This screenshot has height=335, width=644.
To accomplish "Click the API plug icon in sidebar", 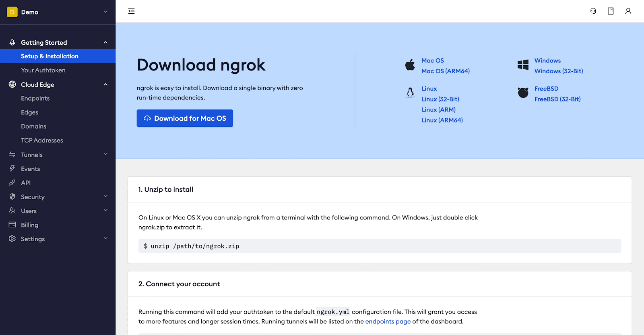I will click(x=12, y=183).
